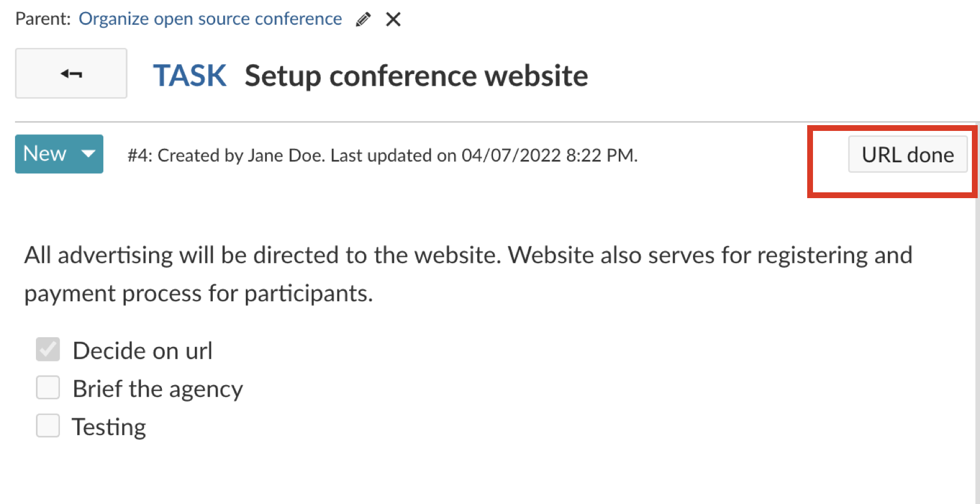The image size is (980, 504).
Task: Click the Parent: label text
Action: (x=43, y=19)
